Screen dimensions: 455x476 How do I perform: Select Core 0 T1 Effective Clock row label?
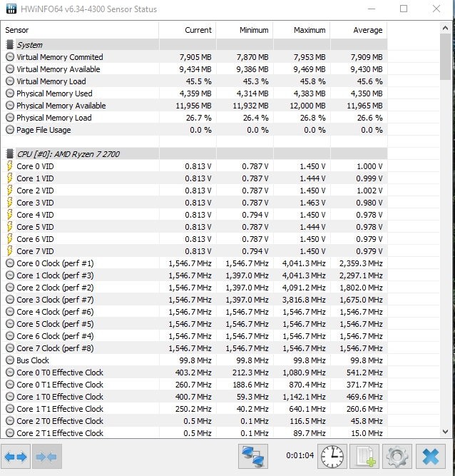(x=60, y=385)
